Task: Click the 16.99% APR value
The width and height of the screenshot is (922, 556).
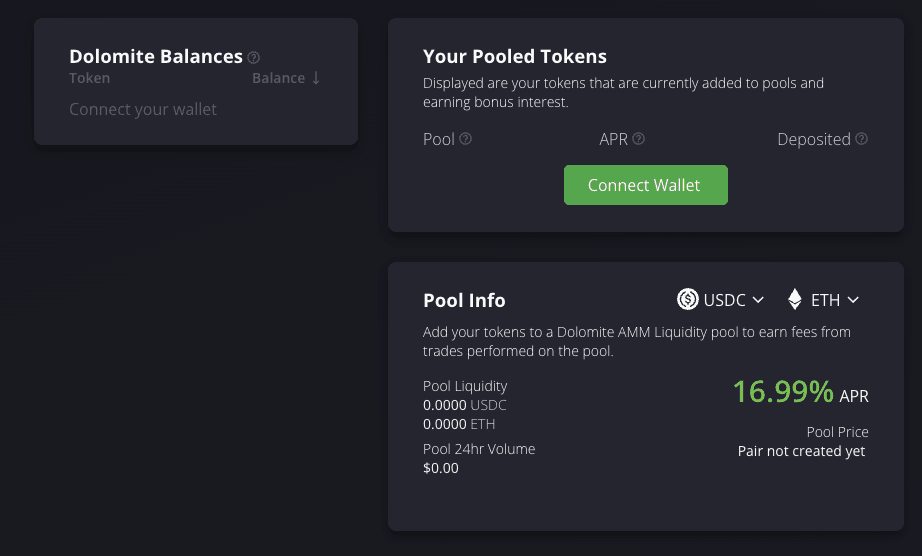Action: [x=783, y=391]
